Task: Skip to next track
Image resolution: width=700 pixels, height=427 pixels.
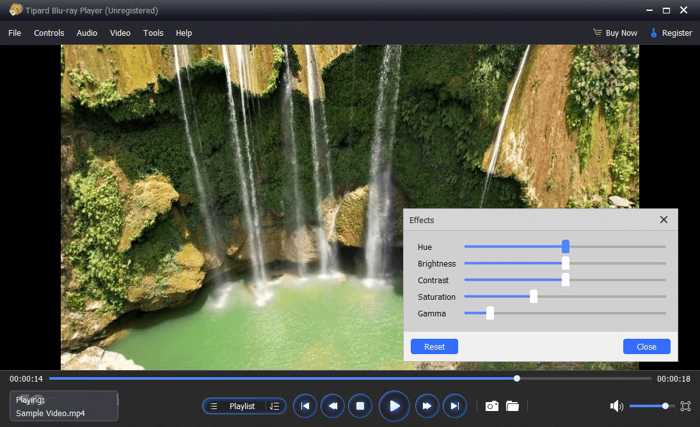Action: click(x=454, y=406)
